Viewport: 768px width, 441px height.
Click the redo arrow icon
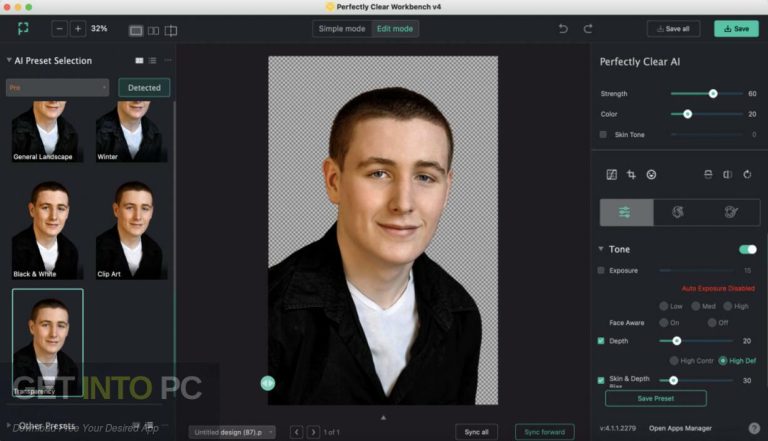point(586,29)
